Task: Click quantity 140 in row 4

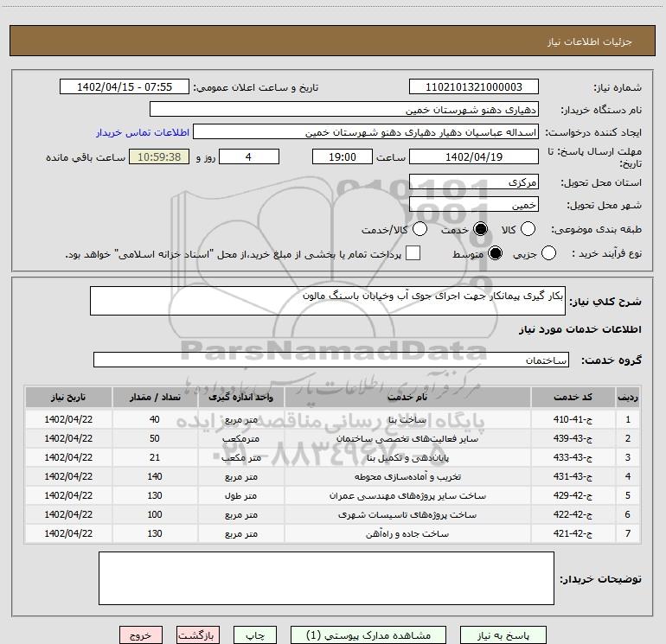Action: [155, 476]
